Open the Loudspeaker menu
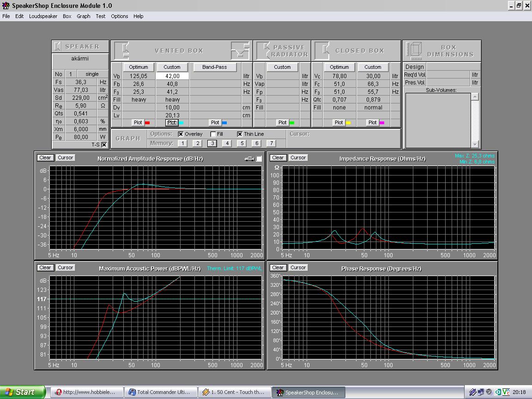532x399 pixels. [43, 16]
